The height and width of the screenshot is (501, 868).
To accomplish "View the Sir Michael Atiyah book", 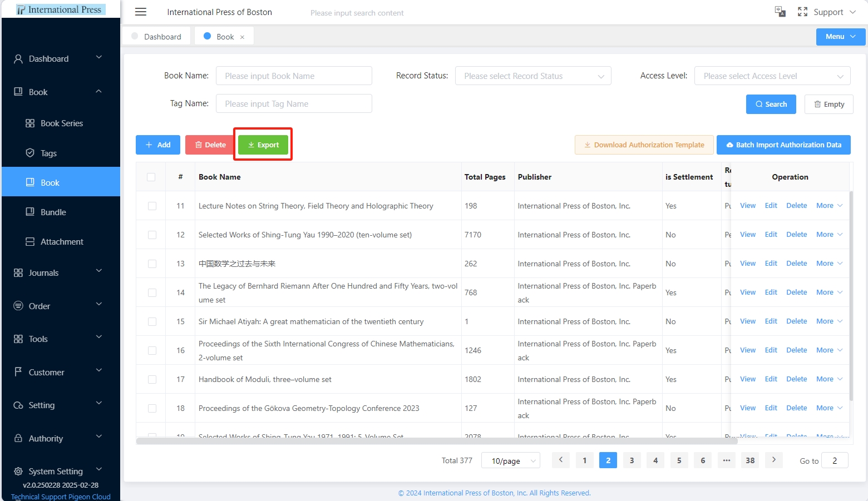I will tap(747, 321).
